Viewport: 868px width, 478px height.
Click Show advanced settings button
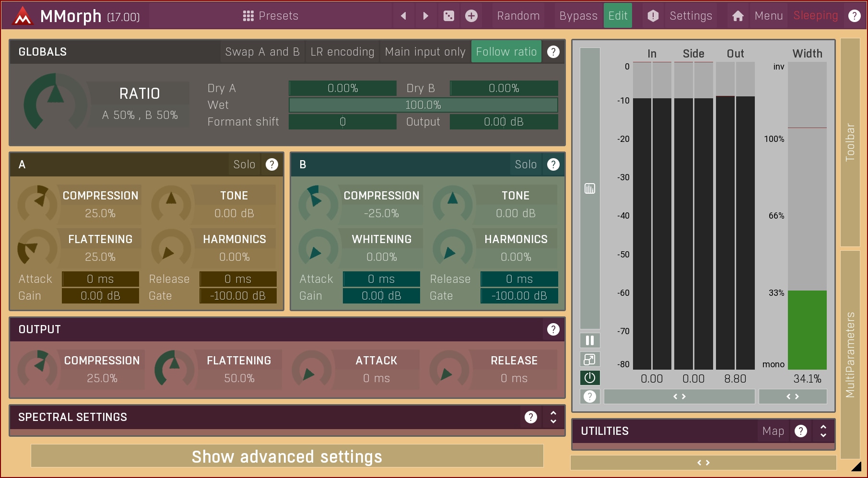tap(287, 456)
